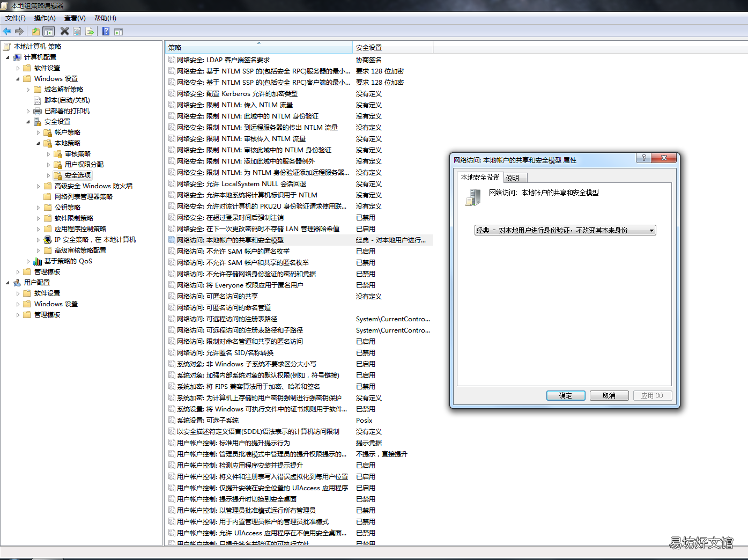Select 管理模板 under 计算机配置
The image size is (748, 560).
point(47,272)
